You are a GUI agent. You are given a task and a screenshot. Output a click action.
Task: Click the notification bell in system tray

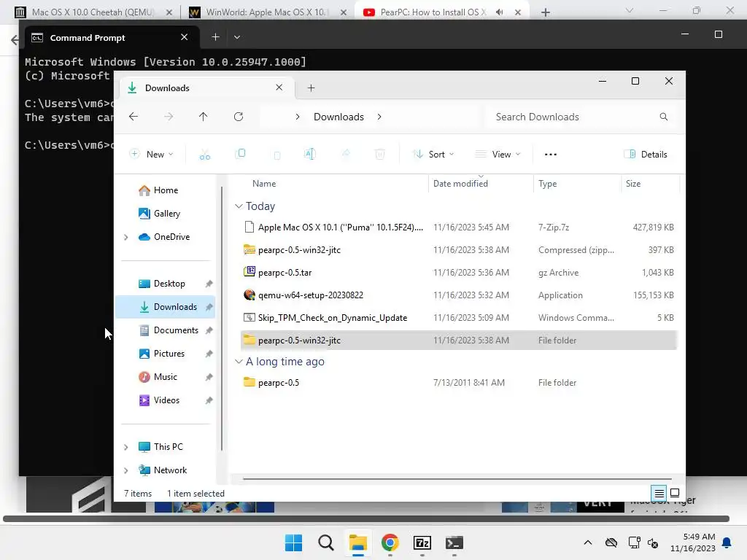coord(727,542)
